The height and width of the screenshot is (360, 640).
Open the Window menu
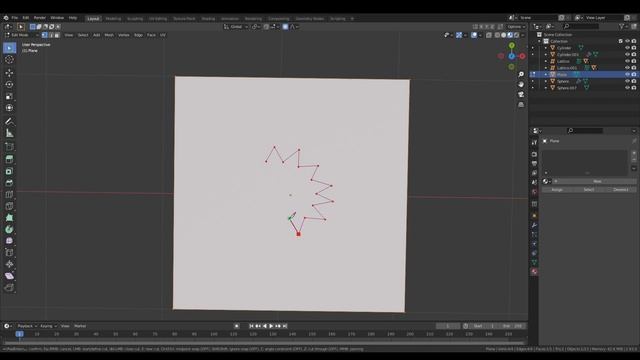click(x=57, y=18)
